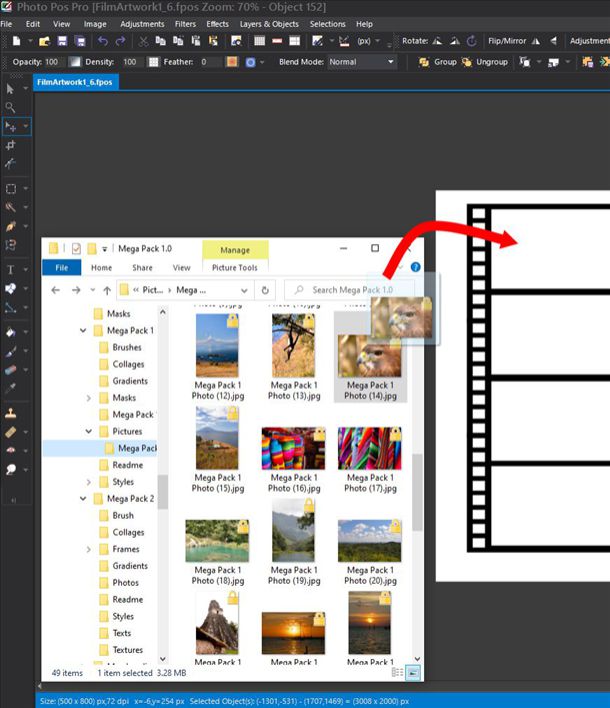
Task: Collapse the Pictures tree folder
Action: pos(89,431)
